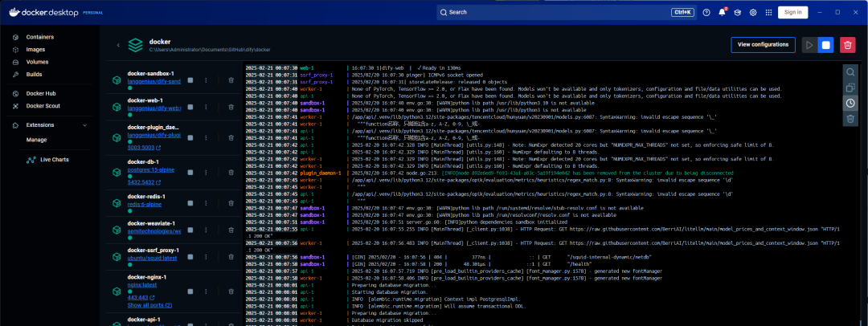Stop the docker-ssrf_proxy-1 container
Image resolution: width=868 pixels, height=326 pixels.
click(x=190, y=258)
